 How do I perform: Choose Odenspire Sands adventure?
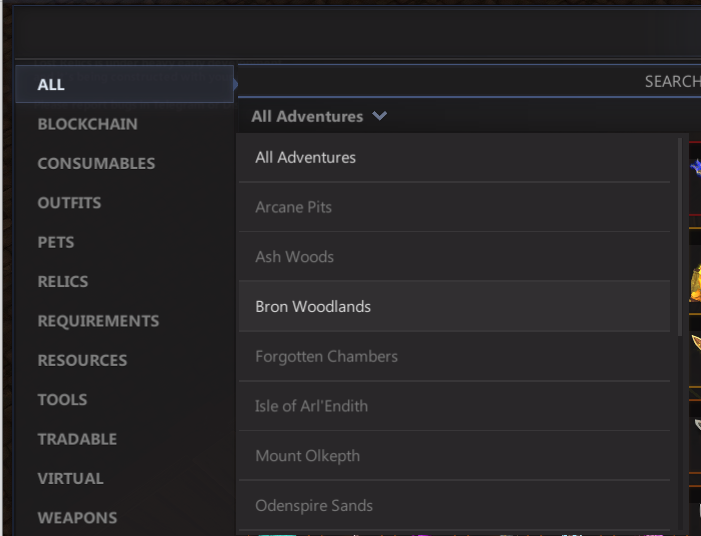(314, 506)
